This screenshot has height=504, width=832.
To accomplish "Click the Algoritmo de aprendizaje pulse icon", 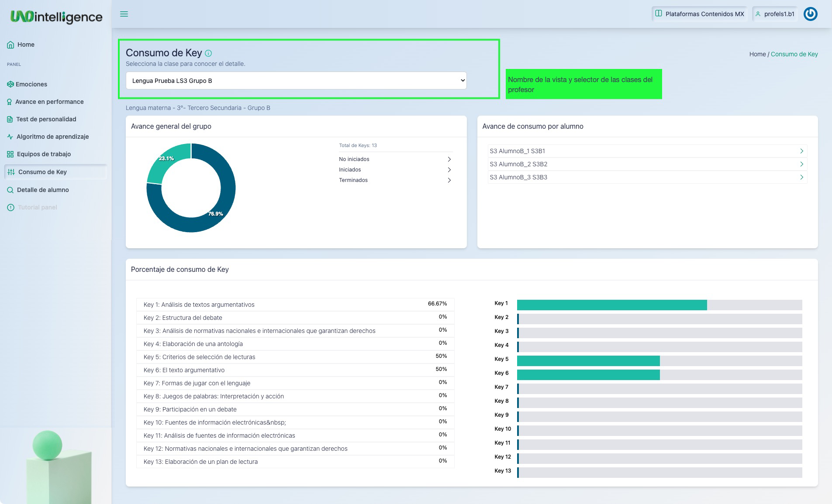I will (x=10, y=137).
